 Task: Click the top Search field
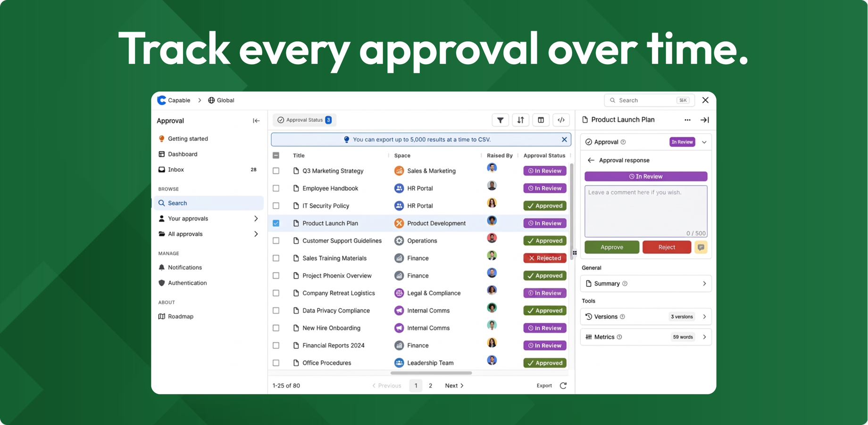coord(649,100)
